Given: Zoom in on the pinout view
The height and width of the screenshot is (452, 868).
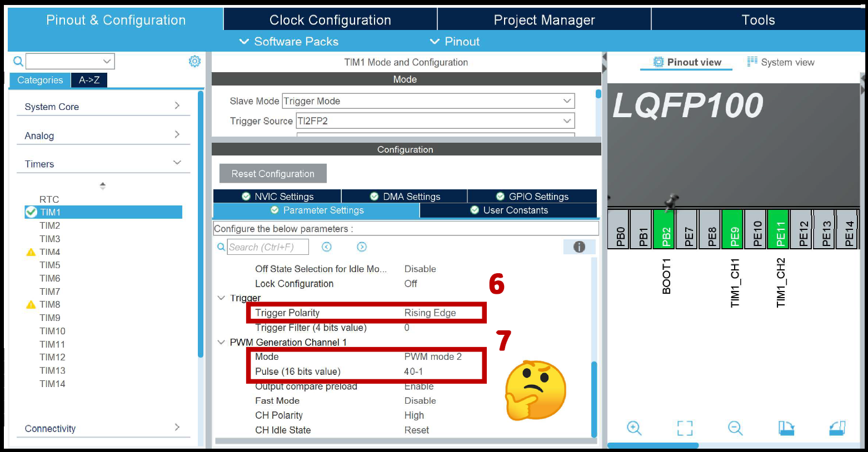Looking at the screenshot, I should point(634,428).
